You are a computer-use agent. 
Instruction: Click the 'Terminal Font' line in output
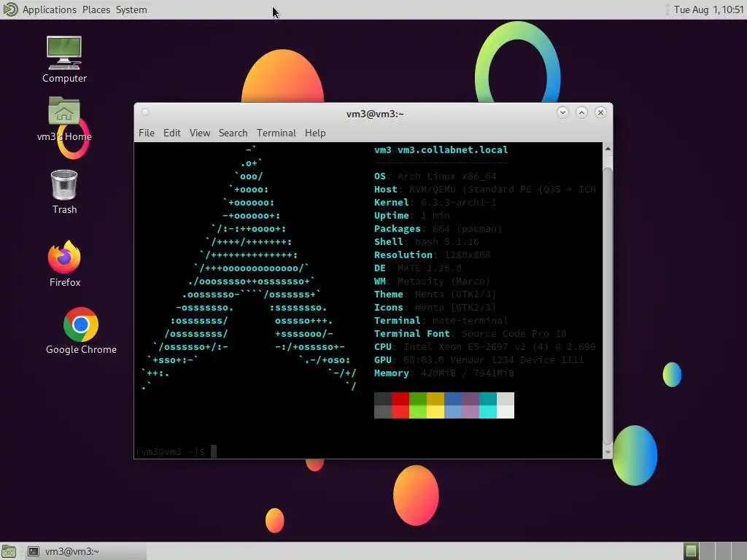tap(471, 334)
